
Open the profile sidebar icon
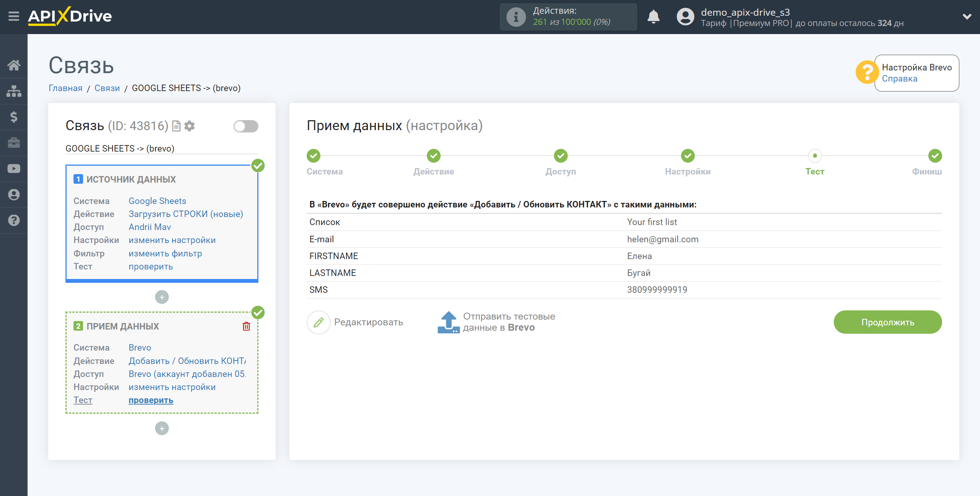pos(14,195)
